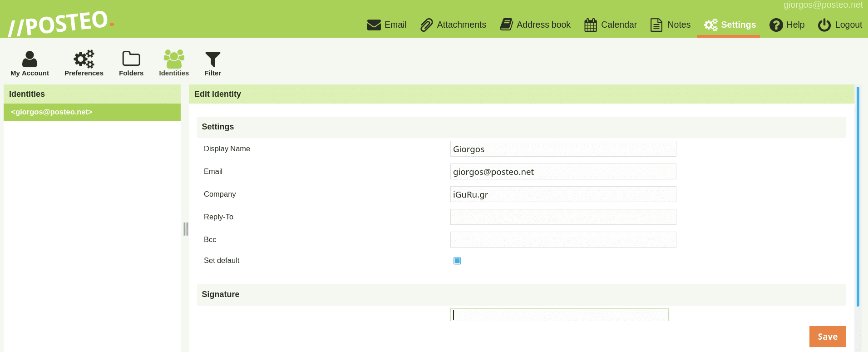Open the Email envelope icon
868x352 pixels.
374,25
